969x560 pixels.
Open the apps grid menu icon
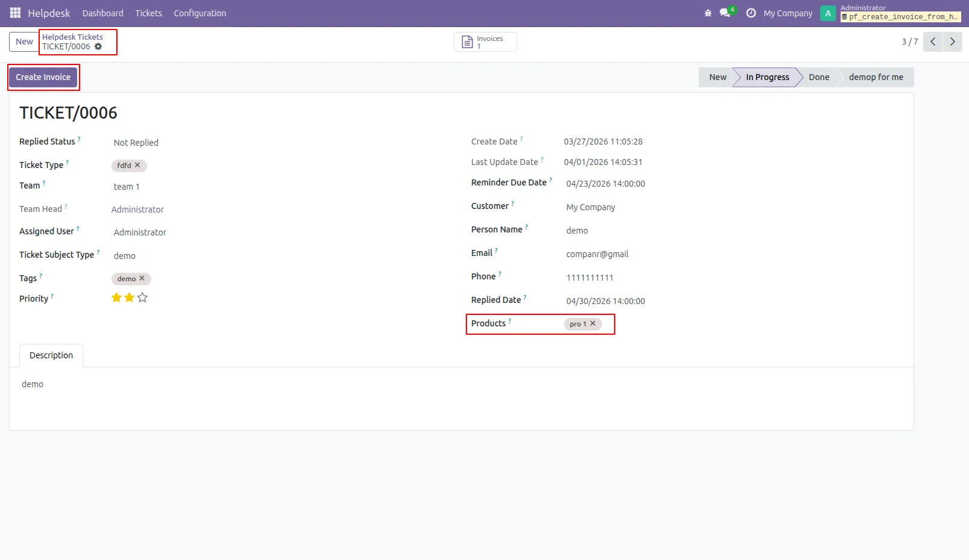[15, 13]
